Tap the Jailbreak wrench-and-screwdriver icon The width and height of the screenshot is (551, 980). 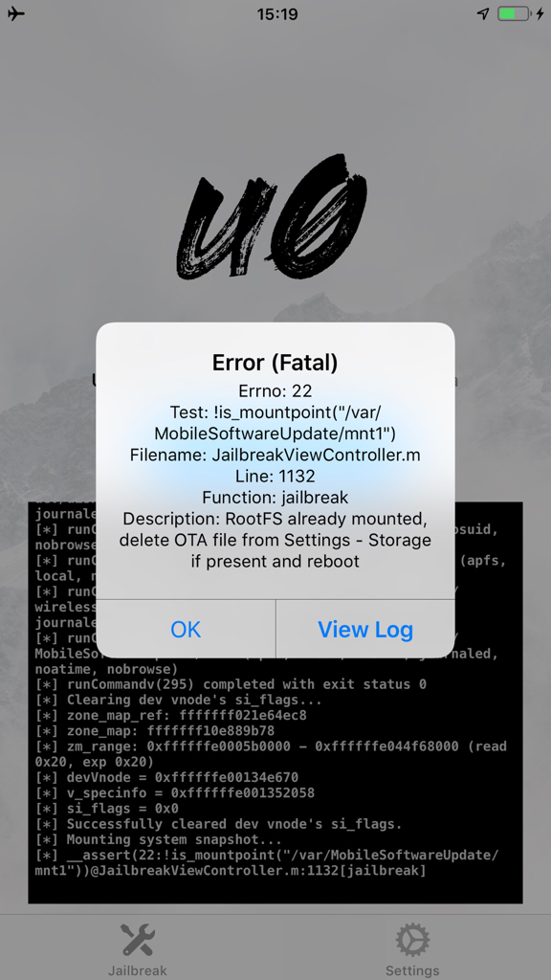138,940
